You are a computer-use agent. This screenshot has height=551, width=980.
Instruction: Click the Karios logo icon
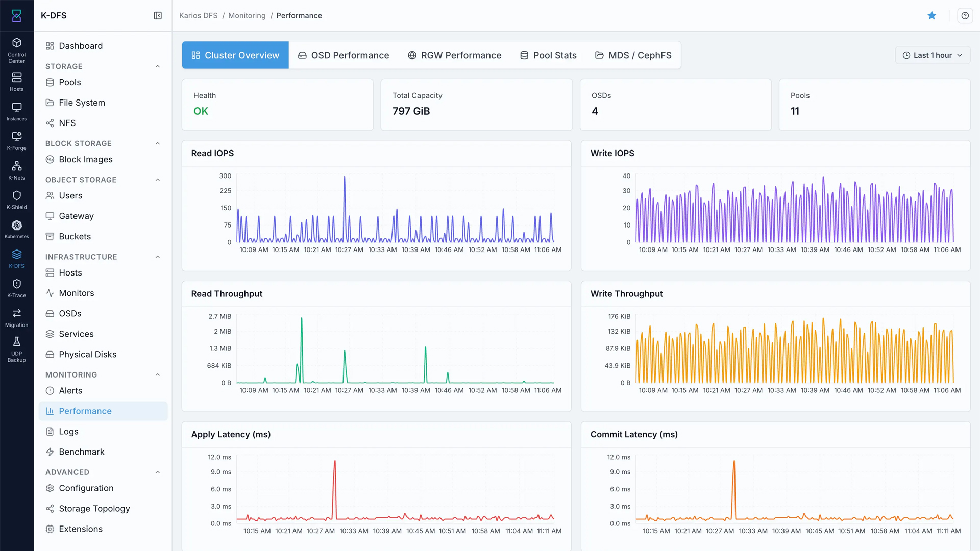click(17, 16)
